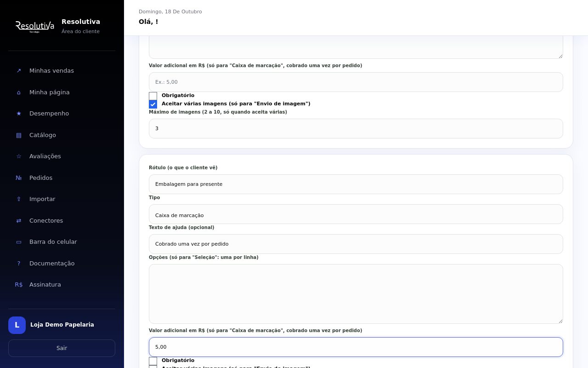The image size is (588, 368).
Task: Check Obrigatório in the Embalagem para presente card
Action: tap(153, 361)
